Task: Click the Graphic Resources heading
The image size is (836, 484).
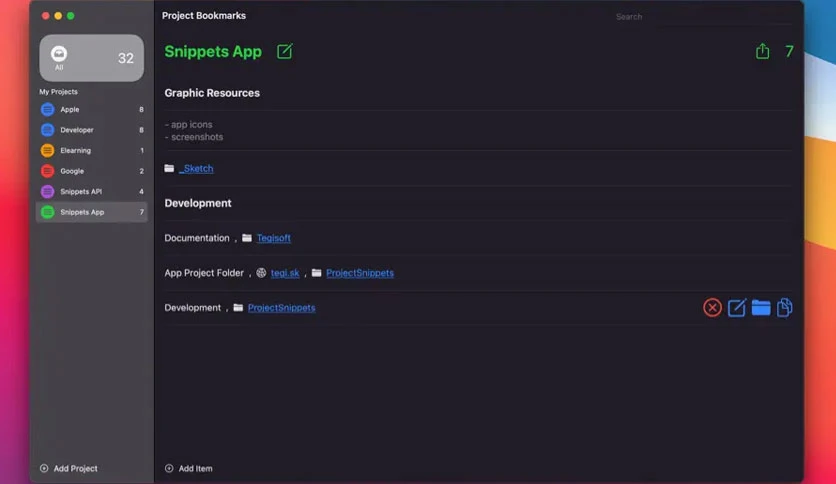Action: (212, 93)
